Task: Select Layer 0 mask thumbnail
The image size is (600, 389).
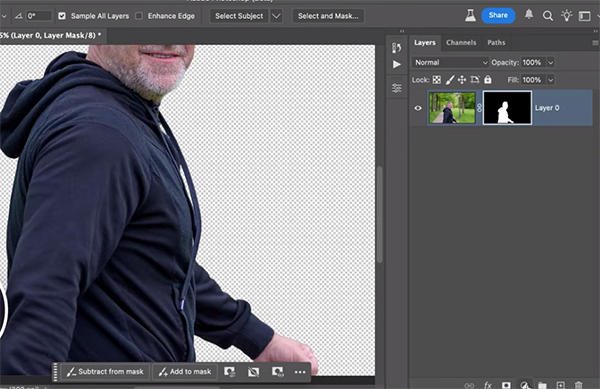Action: point(507,108)
